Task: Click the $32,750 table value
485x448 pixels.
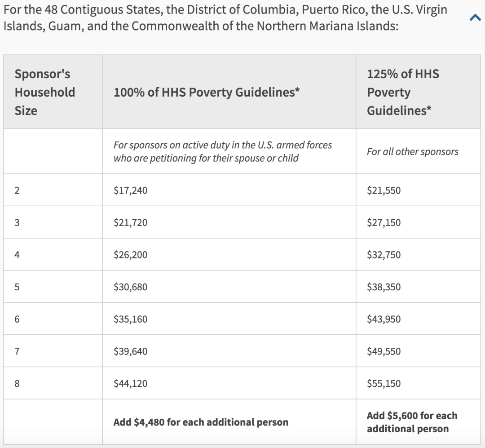Action: click(384, 255)
